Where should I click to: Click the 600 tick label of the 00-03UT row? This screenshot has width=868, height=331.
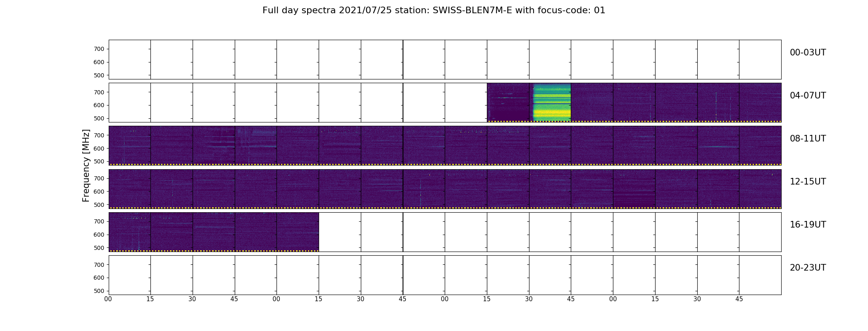[99, 62]
